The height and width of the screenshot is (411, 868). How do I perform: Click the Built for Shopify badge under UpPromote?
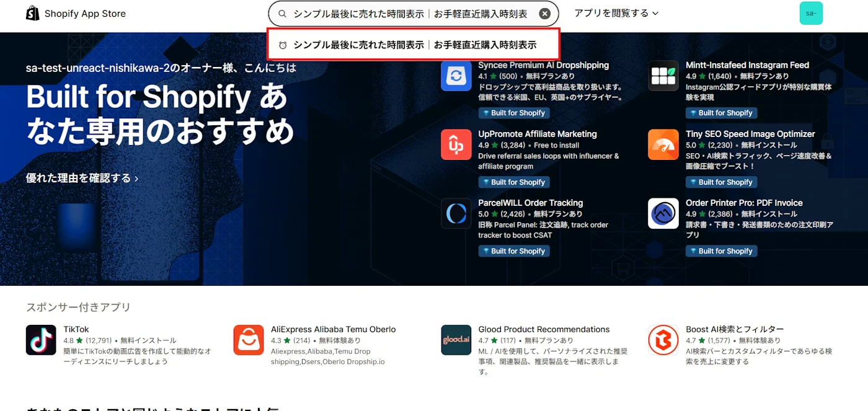tap(513, 182)
